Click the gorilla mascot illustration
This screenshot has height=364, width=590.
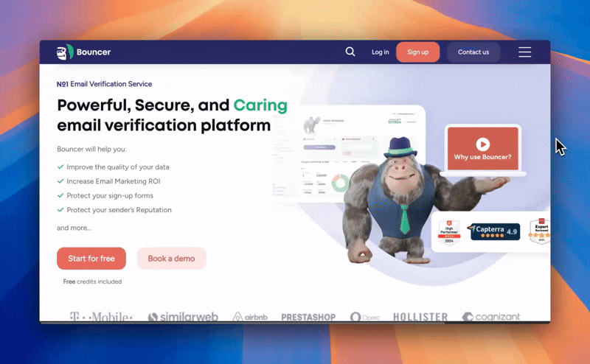pos(404,201)
